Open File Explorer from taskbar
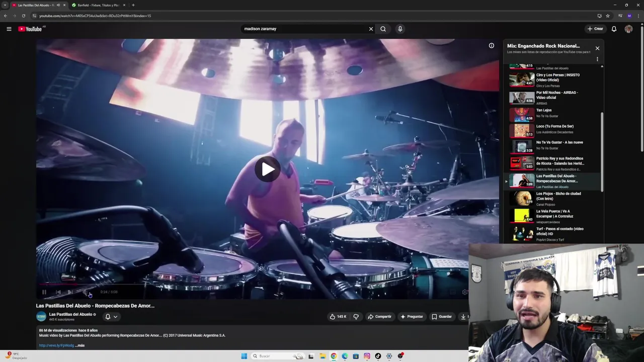Screen dimensions: 644x362 click(323, 356)
